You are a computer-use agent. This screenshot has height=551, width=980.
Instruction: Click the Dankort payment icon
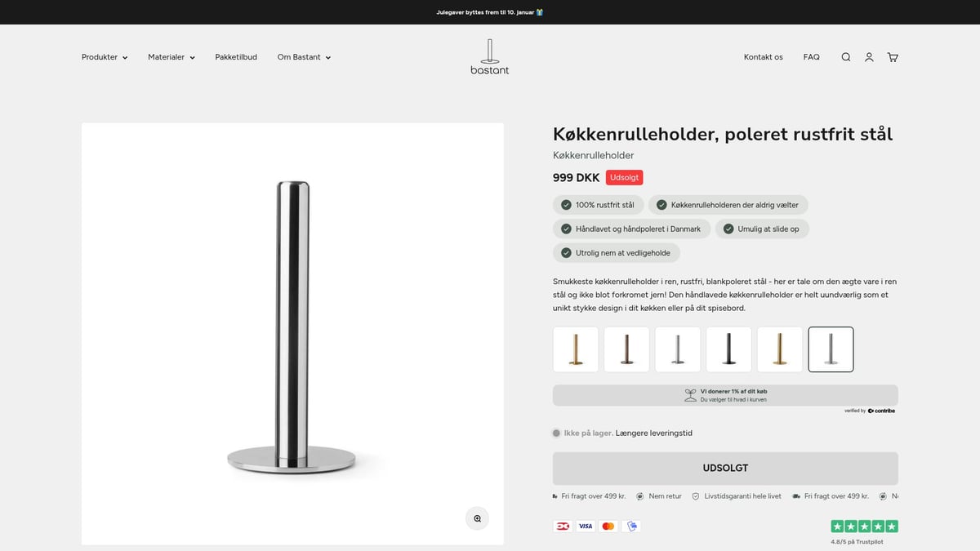(x=562, y=526)
